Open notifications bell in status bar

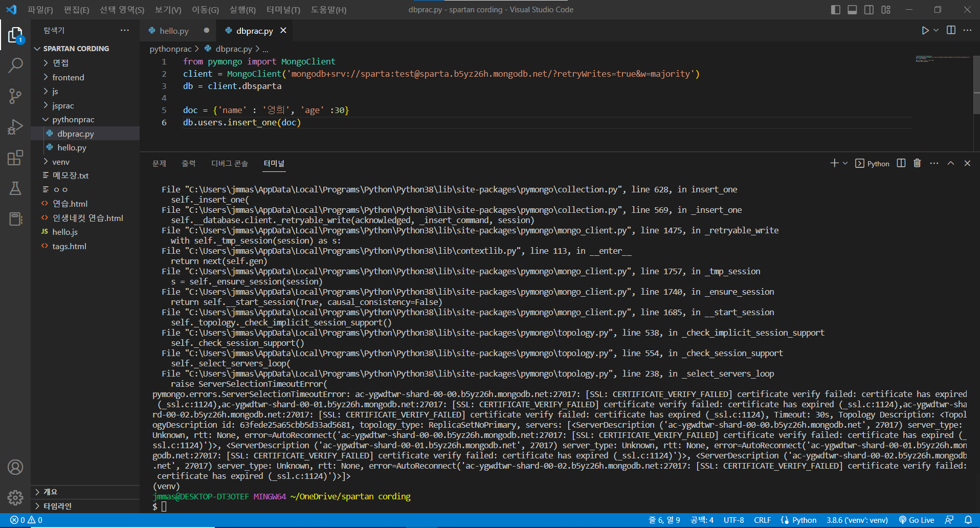click(968, 520)
